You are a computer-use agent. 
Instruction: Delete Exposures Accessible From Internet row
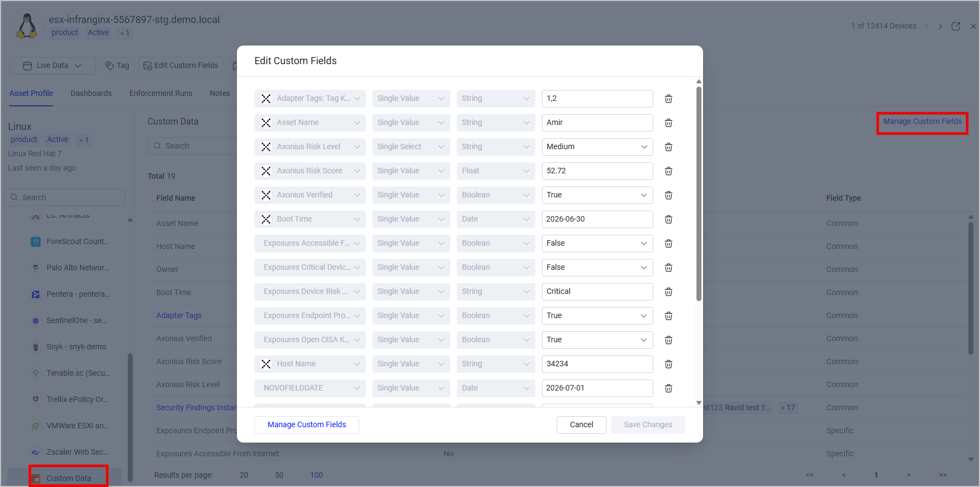click(x=669, y=243)
